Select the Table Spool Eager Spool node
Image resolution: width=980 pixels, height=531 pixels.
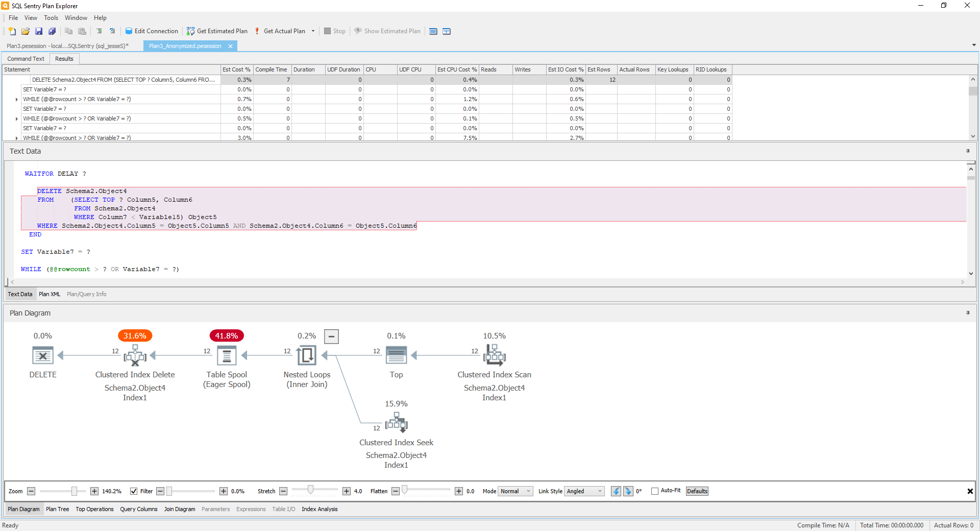pos(227,355)
